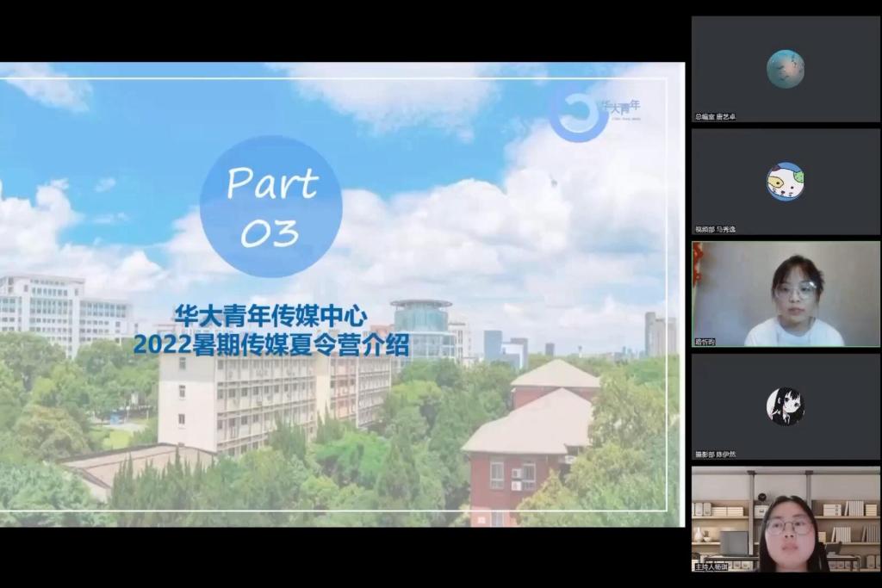Screen dimensions: 882x588
Task: Select the 总编室 唐艺卓 name label
Action: click(x=716, y=116)
